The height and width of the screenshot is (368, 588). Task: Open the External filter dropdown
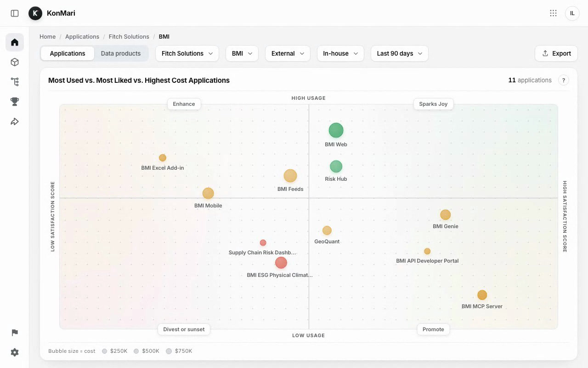click(288, 53)
